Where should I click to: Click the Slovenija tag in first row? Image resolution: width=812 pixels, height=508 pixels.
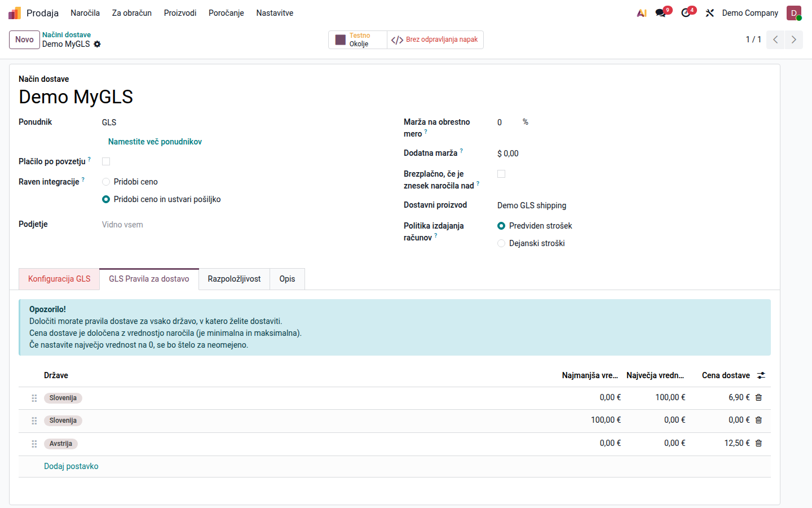pos(63,398)
